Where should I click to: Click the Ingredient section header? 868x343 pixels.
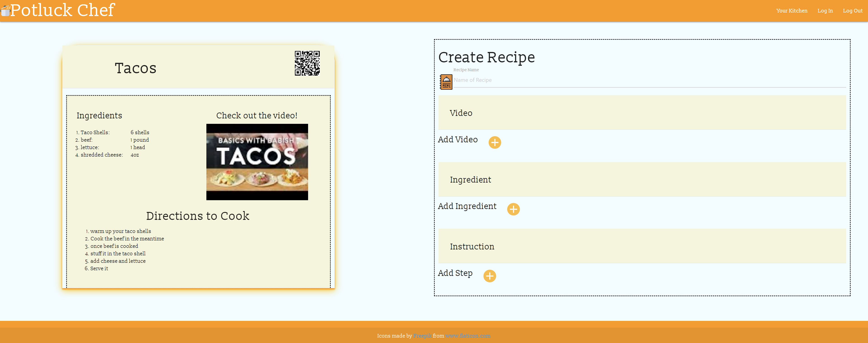click(642, 179)
